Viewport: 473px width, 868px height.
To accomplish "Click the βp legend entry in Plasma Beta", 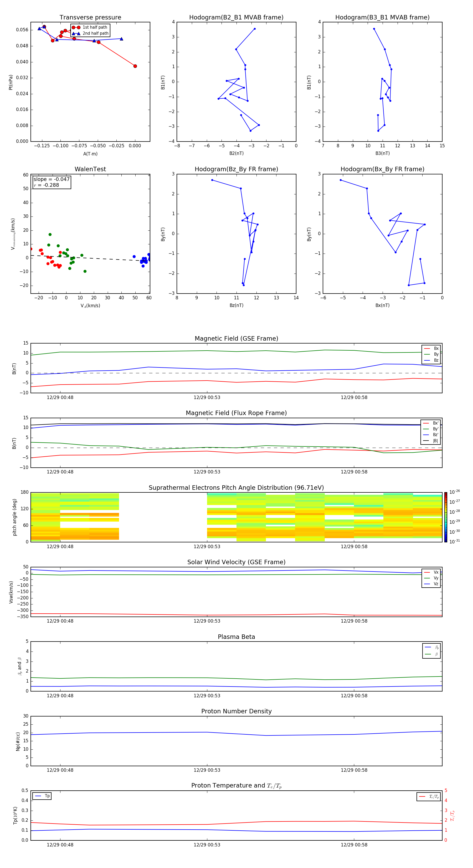I will (431, 647).
